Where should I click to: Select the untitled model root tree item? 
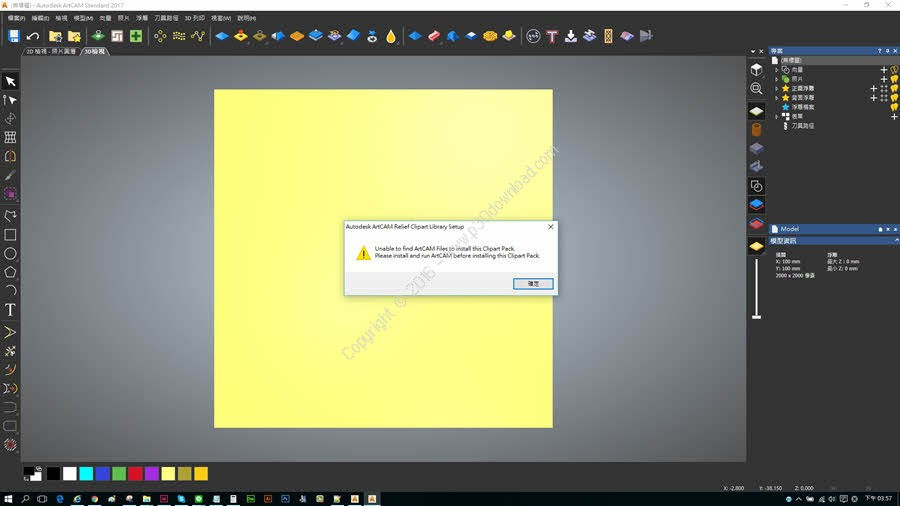(x=790, y=60)
